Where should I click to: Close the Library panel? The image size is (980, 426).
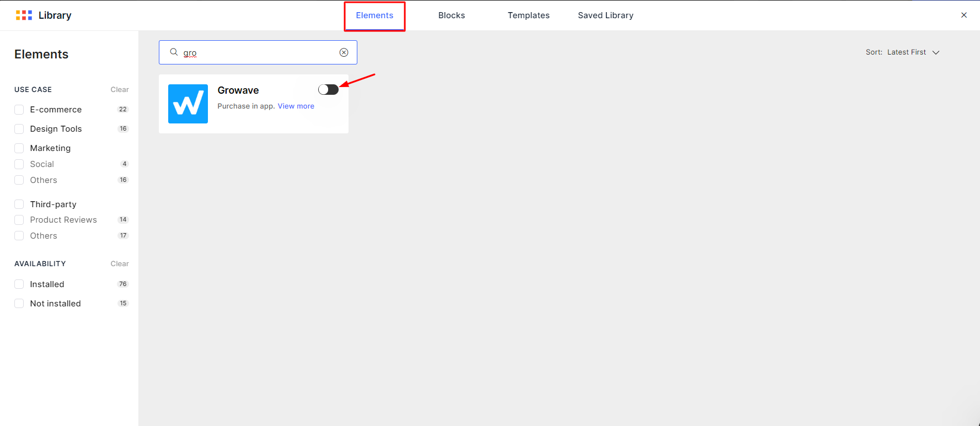coord(964,15)
